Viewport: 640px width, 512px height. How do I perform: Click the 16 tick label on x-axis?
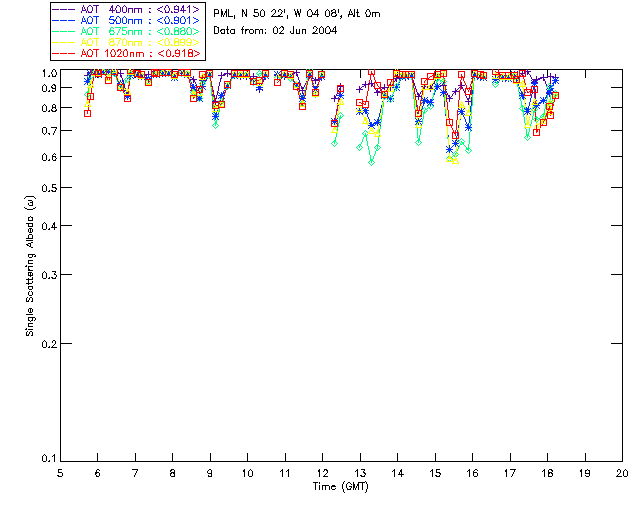(472, 473)
